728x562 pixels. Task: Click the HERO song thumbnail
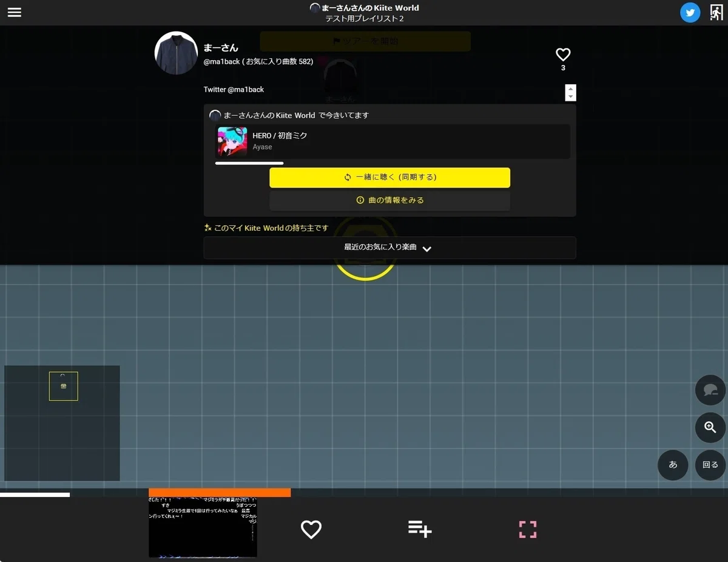click(232, 141)
